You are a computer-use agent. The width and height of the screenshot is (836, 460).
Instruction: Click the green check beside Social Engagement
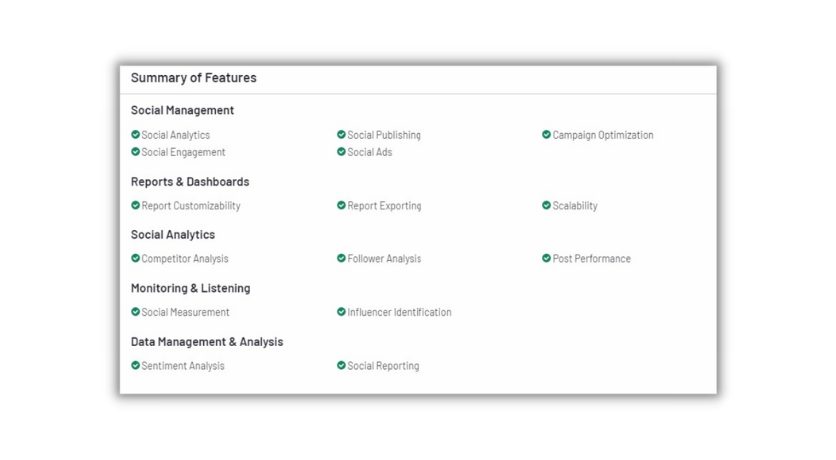point(136,152)
